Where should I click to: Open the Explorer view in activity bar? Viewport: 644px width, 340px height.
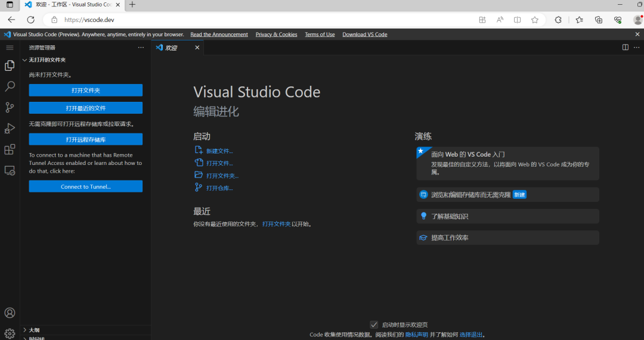click(10, 65)
